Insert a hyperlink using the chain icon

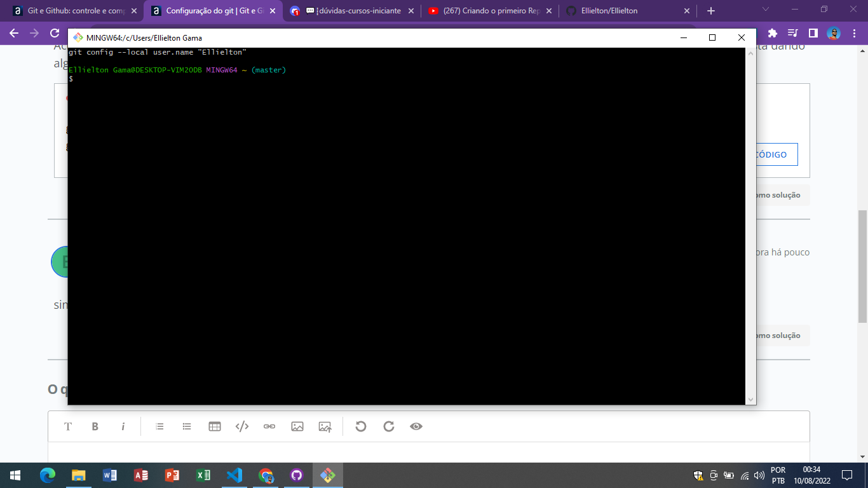(269, 426)
